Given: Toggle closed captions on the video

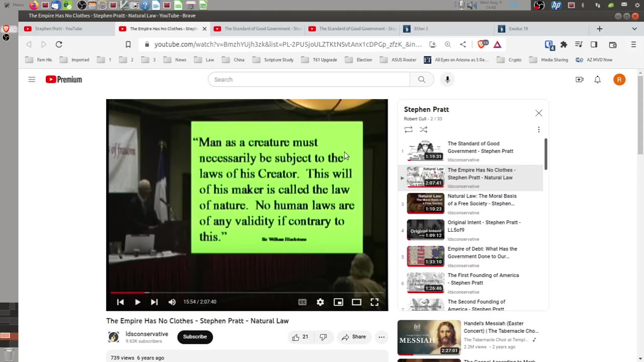Looking at the screenshot, I should (x=302, y=302).
